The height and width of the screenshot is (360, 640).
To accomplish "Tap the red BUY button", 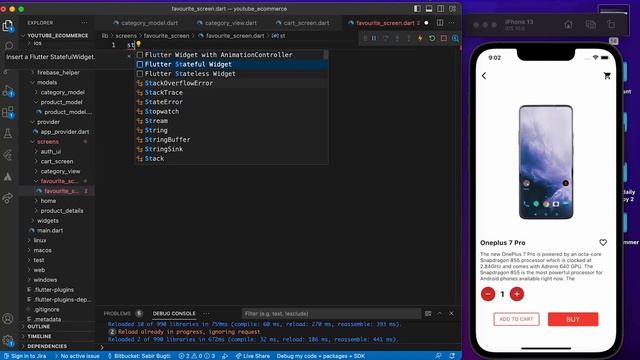I will [x=573, y=319].
